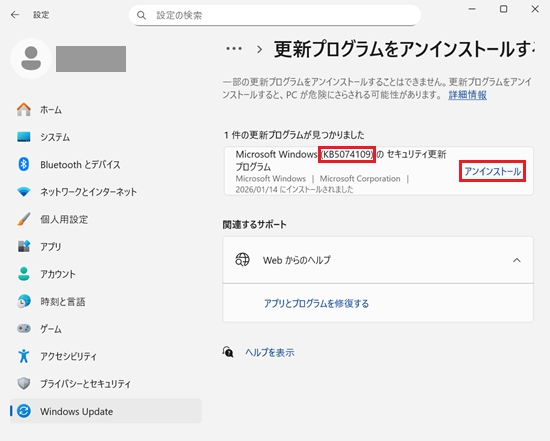The width and height of the screenshot is (550, 441).
Task: Click the Microsoft Corporation publisher text
Action: pos(360,179)
